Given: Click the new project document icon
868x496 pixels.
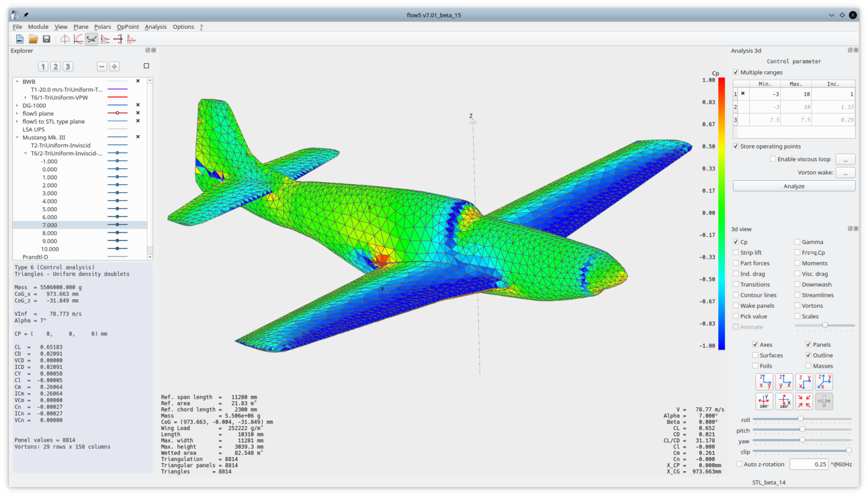Looking at the screenshot, I should [x=20, y=39].
